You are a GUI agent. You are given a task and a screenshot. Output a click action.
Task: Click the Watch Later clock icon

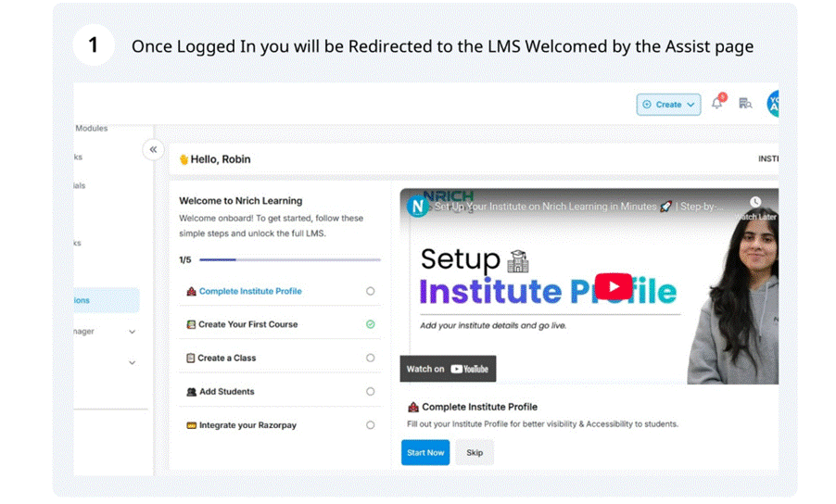pyautogui.click(x=755, y=202)
